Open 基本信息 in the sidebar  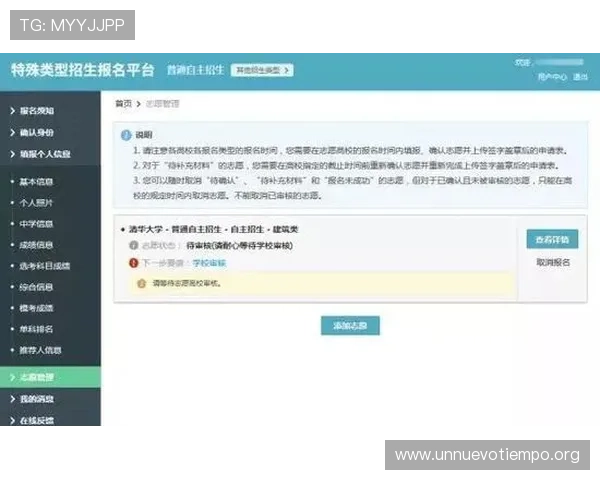point(36,181)
